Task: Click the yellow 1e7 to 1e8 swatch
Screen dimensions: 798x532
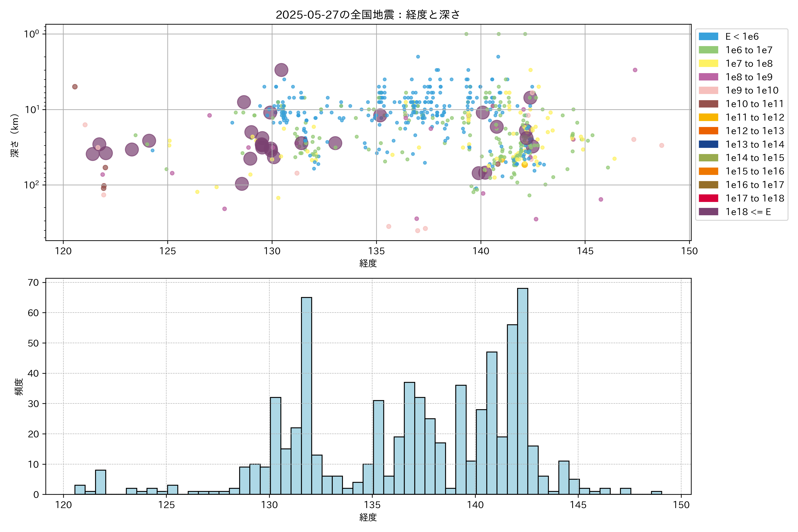Action: [x=708, y=63]
